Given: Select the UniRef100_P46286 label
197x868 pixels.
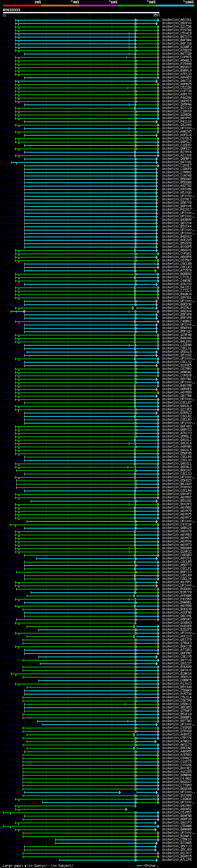Looking at the screenshot, I should [176, 98].
